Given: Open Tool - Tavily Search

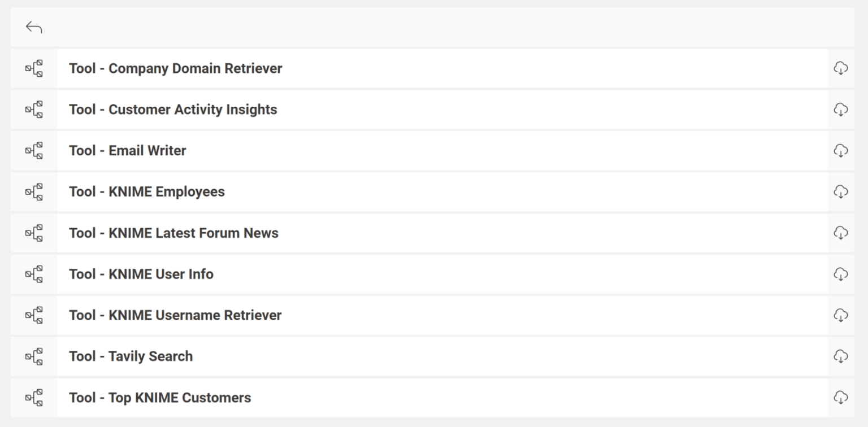Looking at the screenshot, I should (131, 356).
